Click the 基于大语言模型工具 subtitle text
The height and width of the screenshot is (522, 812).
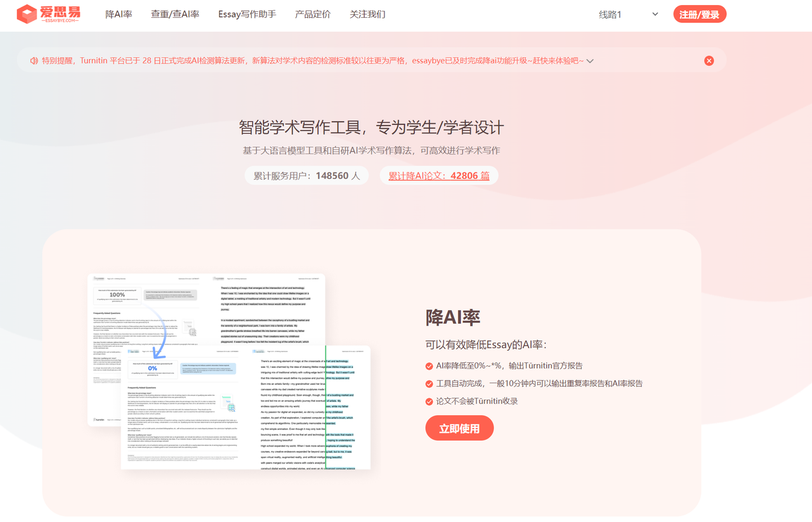371,150
